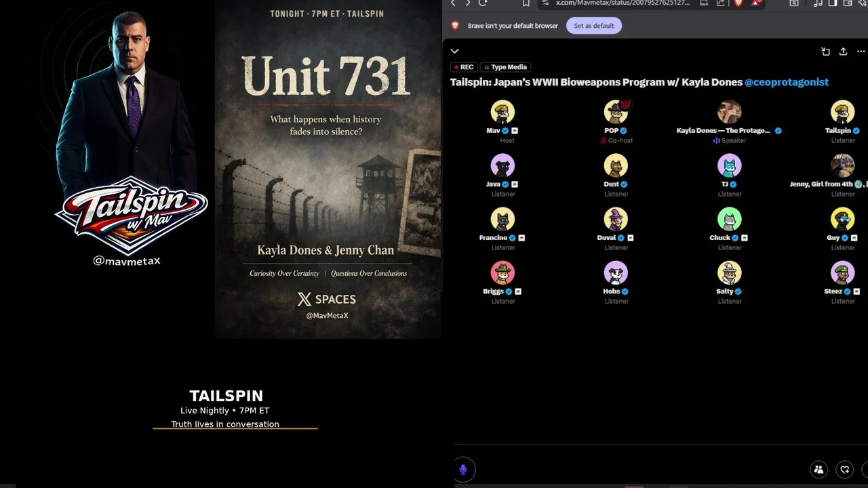Click Set as default button
This screenshot has width=868, height=488.
594,26
